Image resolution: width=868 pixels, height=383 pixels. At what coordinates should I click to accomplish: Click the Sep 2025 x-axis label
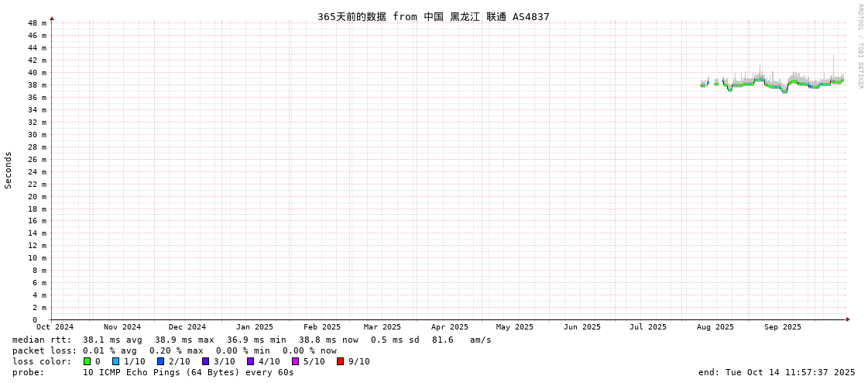782,327
